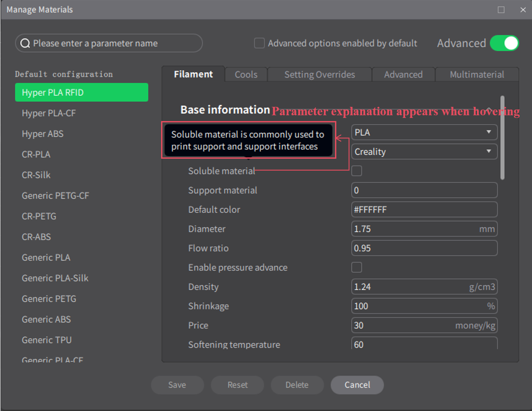This screenshot has width=532, height=411.
Task: Click the Flow ratio input field
Action: 424,248
